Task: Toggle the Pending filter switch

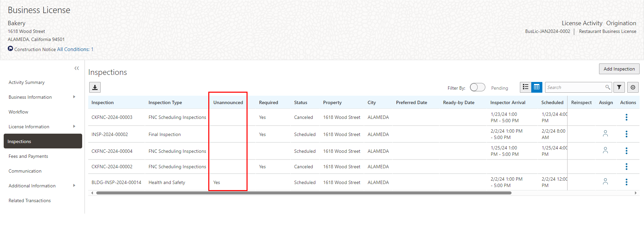Action: [477, 87]
